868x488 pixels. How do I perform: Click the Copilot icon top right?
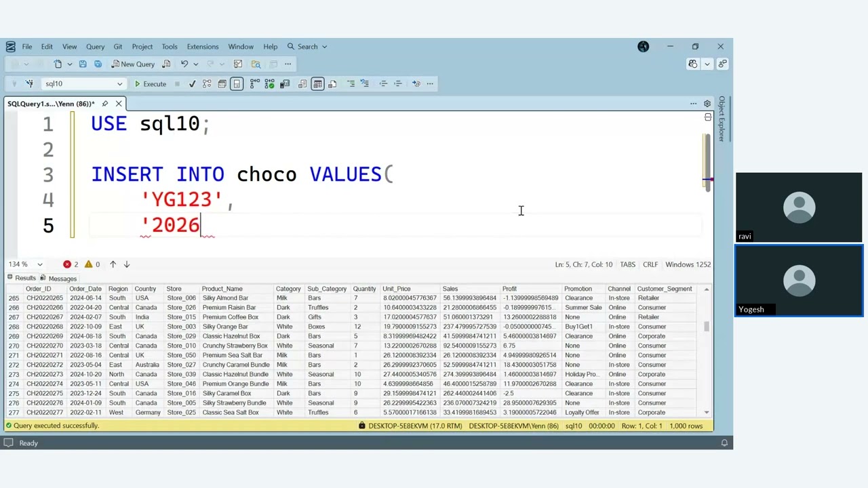point(692,64)
